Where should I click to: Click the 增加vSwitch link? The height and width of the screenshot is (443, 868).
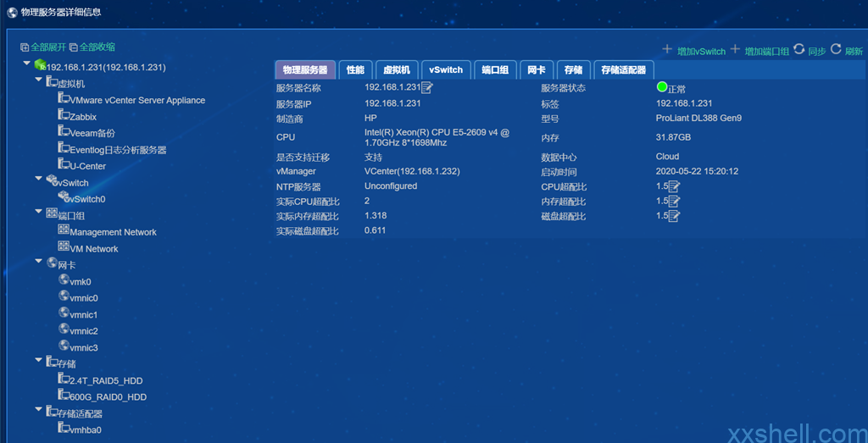pos(701,52)
